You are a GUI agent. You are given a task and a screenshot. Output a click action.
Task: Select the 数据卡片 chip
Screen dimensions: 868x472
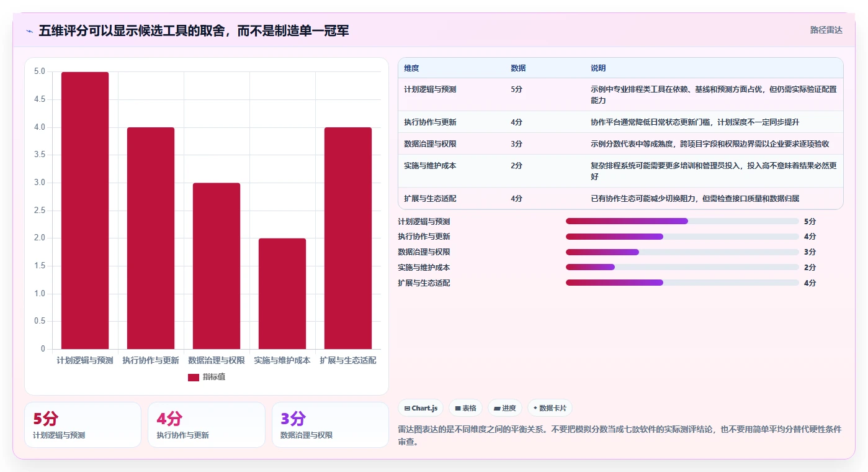[550, 408]
